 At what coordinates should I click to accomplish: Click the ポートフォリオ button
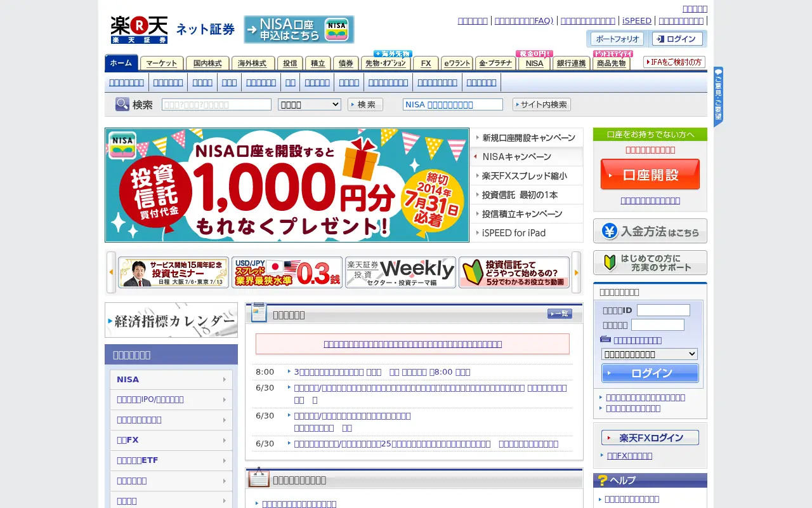click(x=617, y=39)
